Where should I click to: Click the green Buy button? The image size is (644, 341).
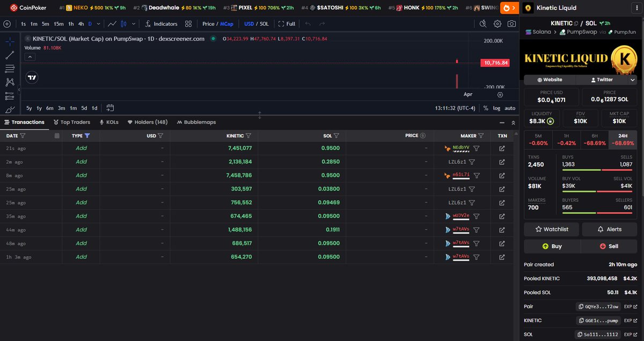pos(552,246)
